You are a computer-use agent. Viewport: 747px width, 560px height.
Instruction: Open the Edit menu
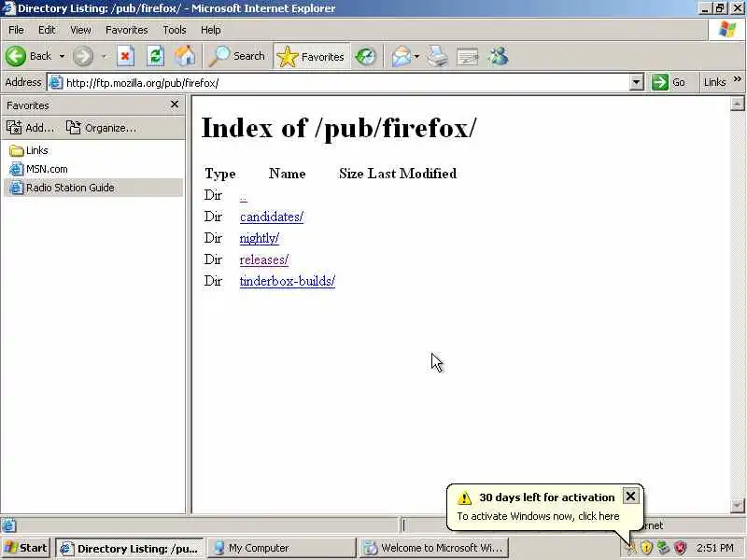(47, 30)
